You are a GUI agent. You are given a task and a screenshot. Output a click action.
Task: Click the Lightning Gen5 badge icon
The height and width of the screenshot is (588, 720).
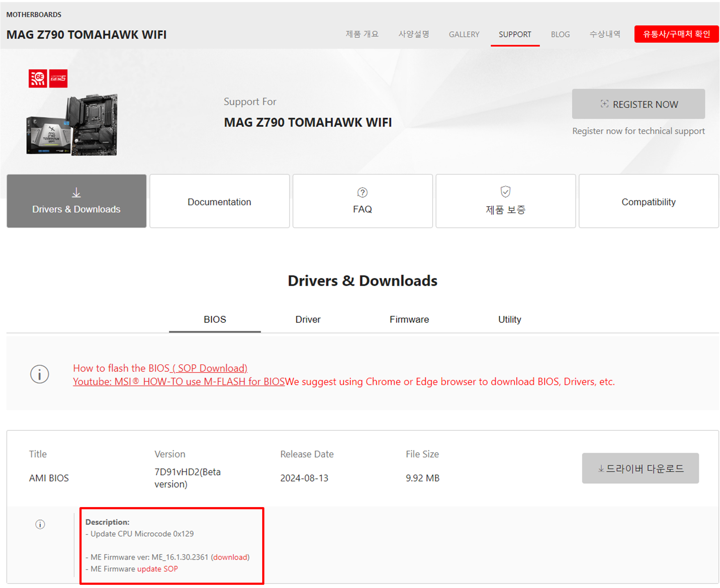coord(58,78)
